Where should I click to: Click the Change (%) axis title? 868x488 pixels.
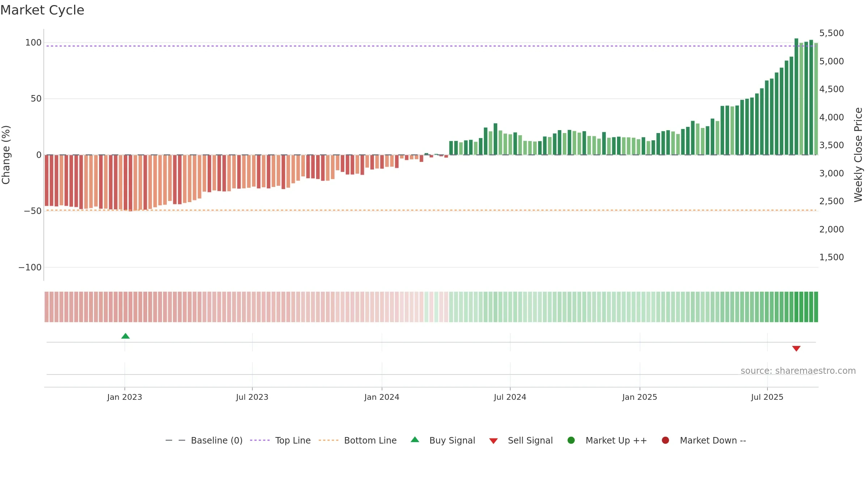pos(6,155)
